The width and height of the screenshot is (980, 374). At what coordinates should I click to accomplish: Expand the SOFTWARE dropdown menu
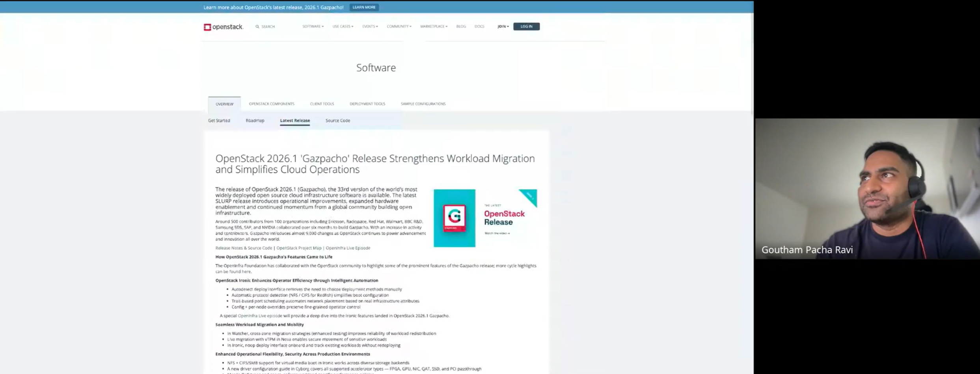pos(313,26)
